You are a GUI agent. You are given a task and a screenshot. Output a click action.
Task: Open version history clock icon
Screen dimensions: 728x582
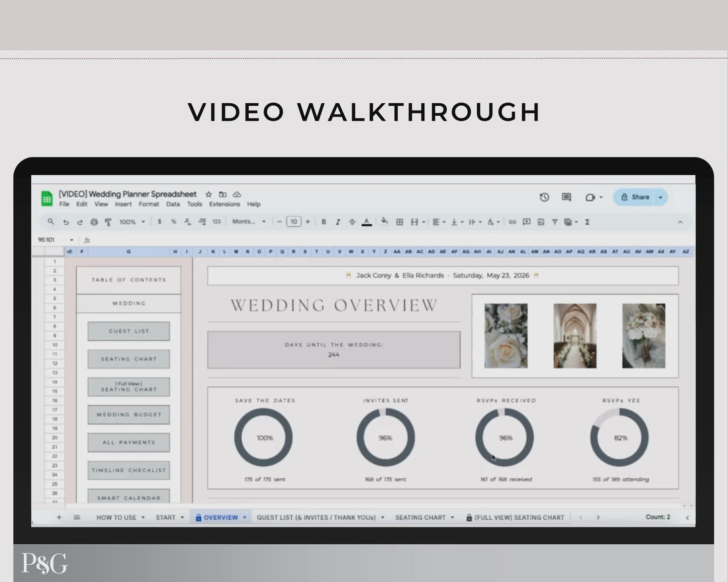point(544,197)
